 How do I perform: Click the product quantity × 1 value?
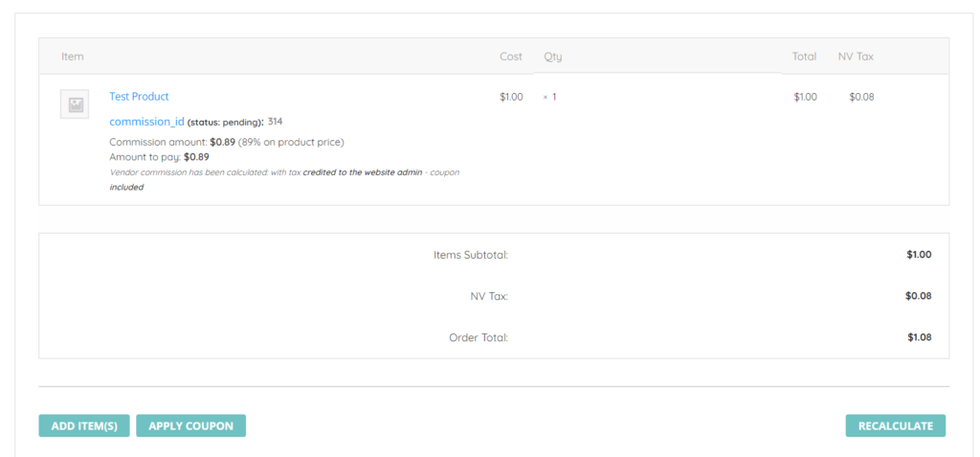pos(550,97)
